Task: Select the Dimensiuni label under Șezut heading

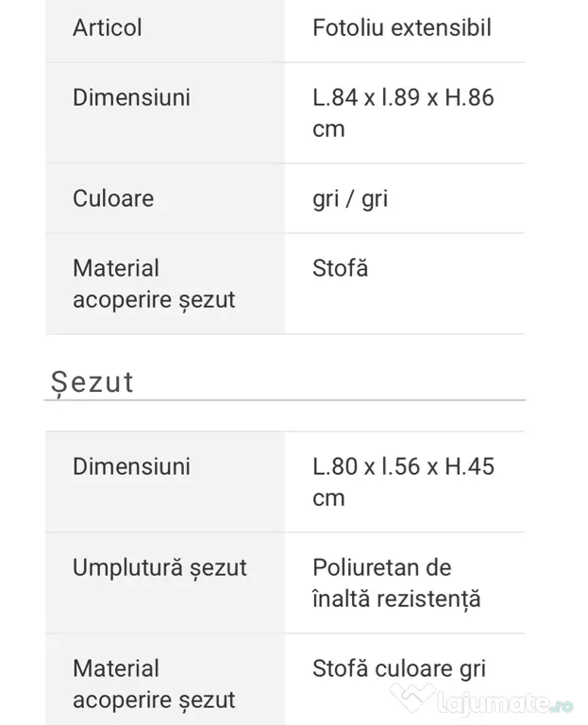Action: 131,466
